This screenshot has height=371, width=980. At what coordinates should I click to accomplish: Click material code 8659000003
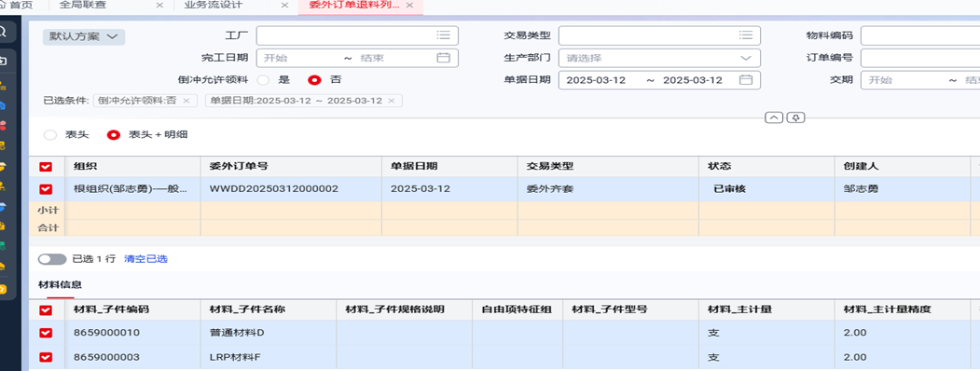(x=106, y=357)
